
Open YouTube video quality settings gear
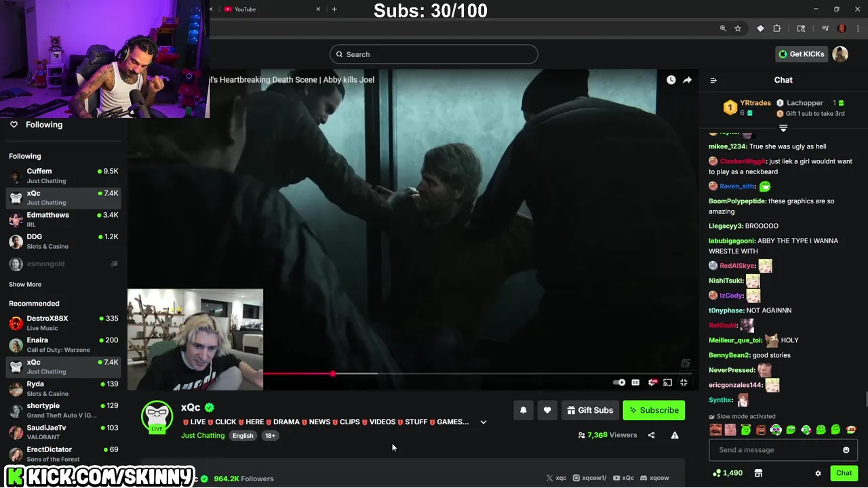click(x=652, y=383)
